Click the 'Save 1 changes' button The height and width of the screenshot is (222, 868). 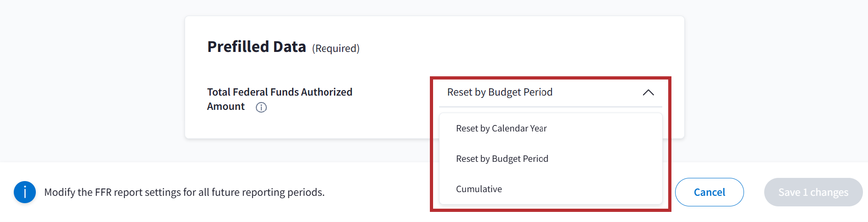(x=813, y=192)
